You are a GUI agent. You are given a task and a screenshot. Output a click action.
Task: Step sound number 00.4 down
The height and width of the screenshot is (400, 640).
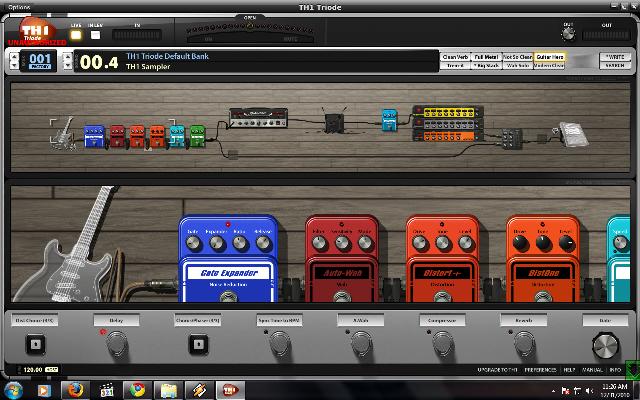pyautogui.click(x=68, y=65)
